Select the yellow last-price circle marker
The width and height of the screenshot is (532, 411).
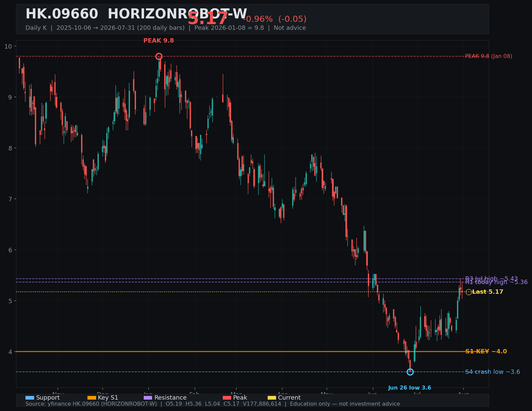(469, 292)
